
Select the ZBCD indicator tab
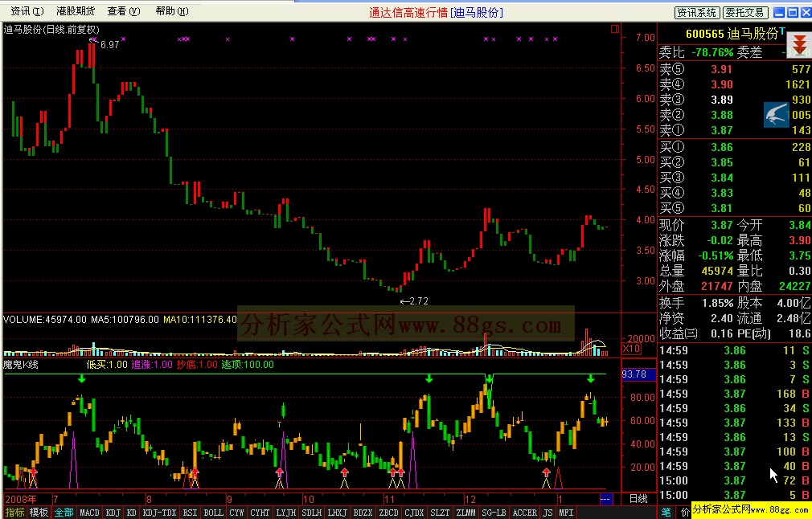pyautogui.click(x=389, y=513)
